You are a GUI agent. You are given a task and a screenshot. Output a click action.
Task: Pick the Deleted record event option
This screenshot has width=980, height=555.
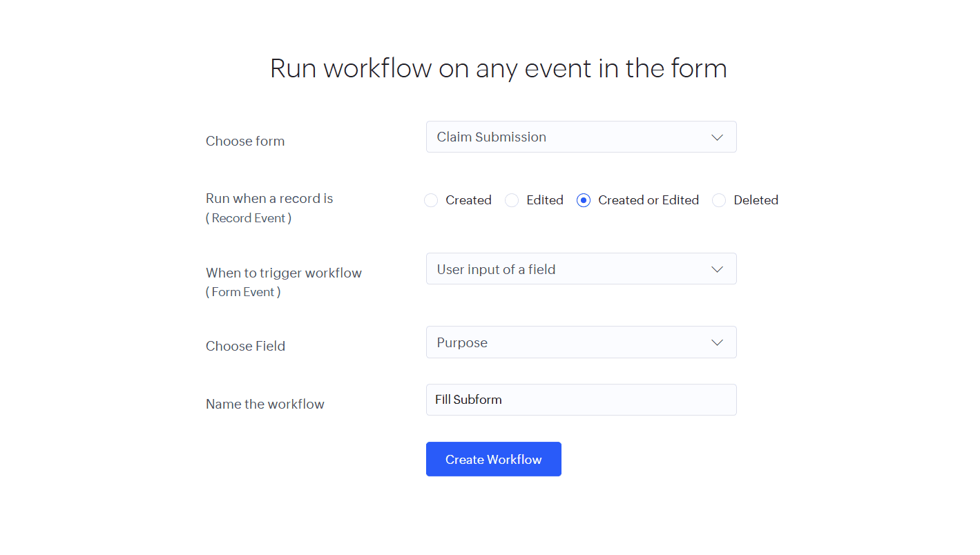click(x=719, y=201)
